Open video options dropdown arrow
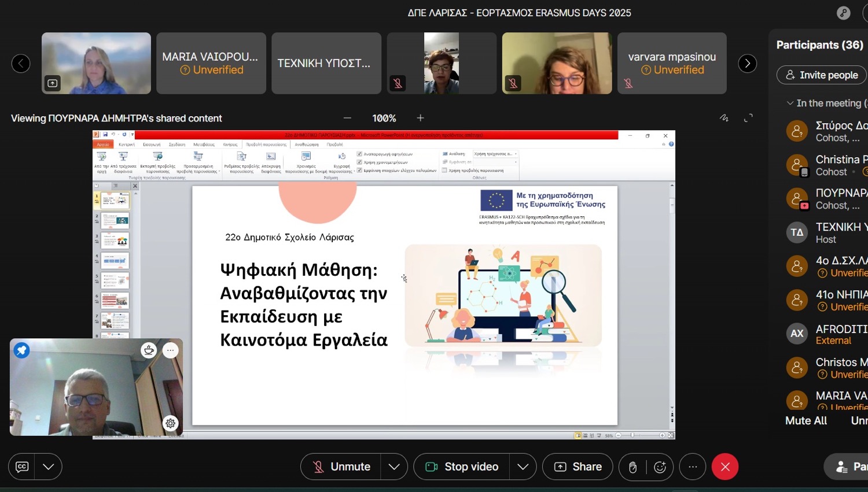The width and height of the screenshot is (868, 492). 523,467
